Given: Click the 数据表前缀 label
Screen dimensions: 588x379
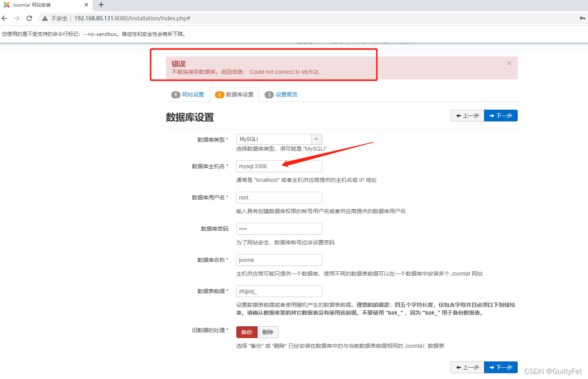Looking at the screenshot, I should (x=213, y=291).
